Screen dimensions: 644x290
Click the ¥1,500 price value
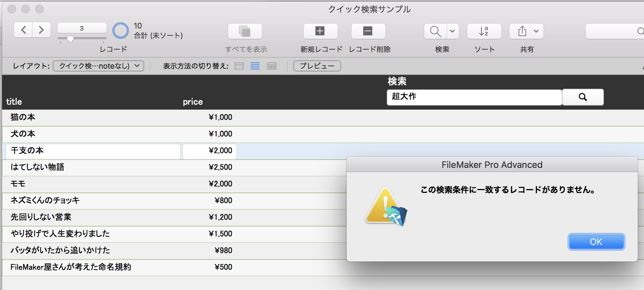[x=220, y=234]
